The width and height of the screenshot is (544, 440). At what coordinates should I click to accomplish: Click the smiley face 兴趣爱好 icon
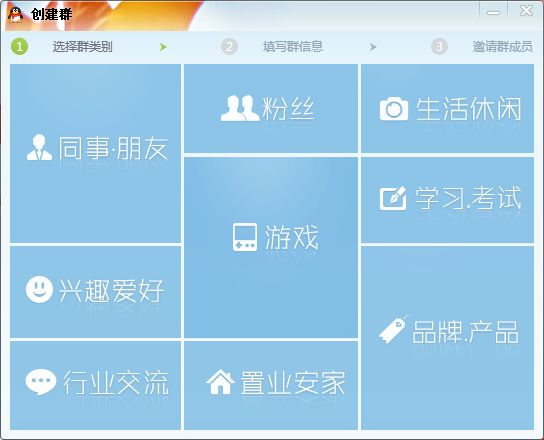click(x=39, y=289)
